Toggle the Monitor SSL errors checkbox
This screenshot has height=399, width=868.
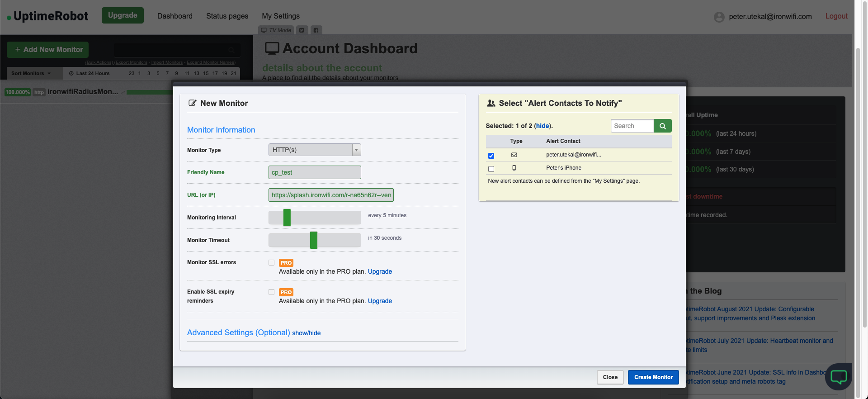(x=271, y=262)
